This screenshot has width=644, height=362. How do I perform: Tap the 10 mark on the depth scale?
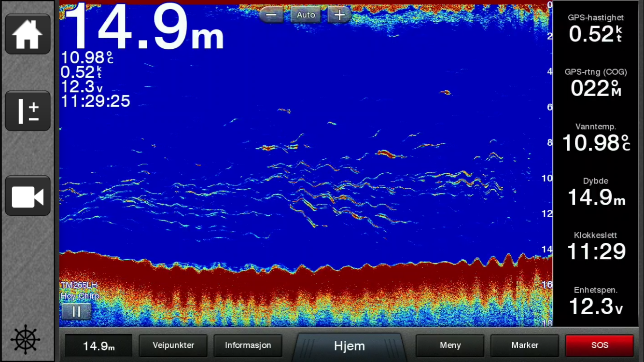[x=546, y=178]
